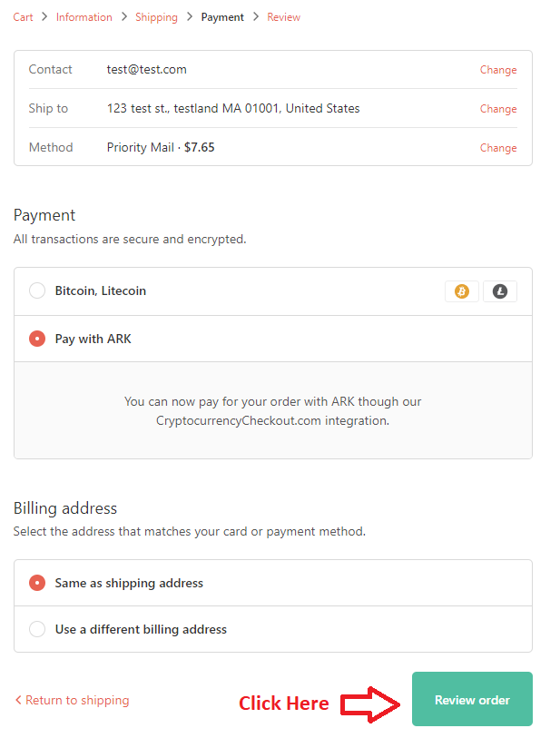Open the Information breadcrumb step
The height and width of the screenshot is (738, 560).
pos(84,17)
